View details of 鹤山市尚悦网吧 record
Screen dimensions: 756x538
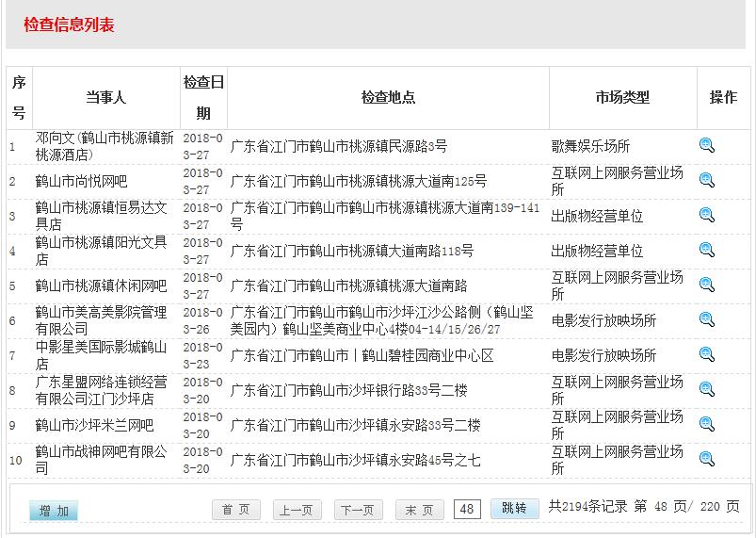(x=707, y=180)
